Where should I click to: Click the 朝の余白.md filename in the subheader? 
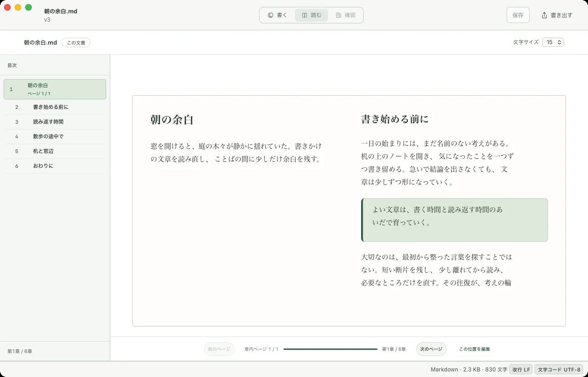pos(40,43)
